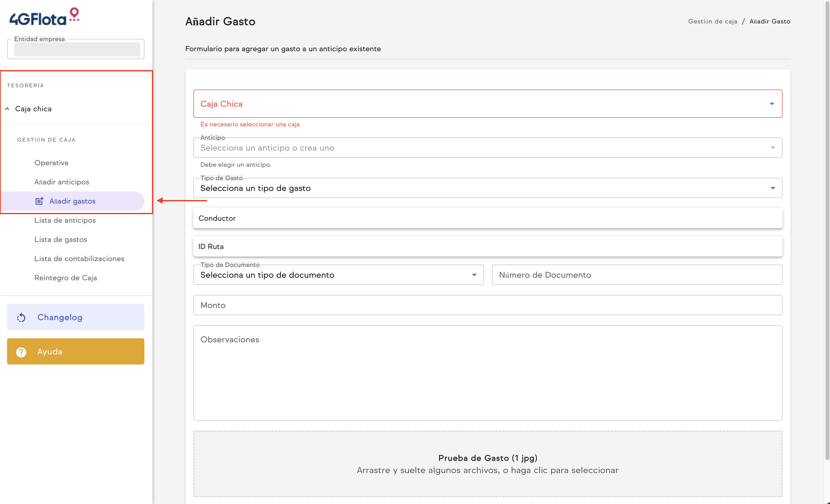Click the Ayuda question mark icon

(x=21, y=352)
